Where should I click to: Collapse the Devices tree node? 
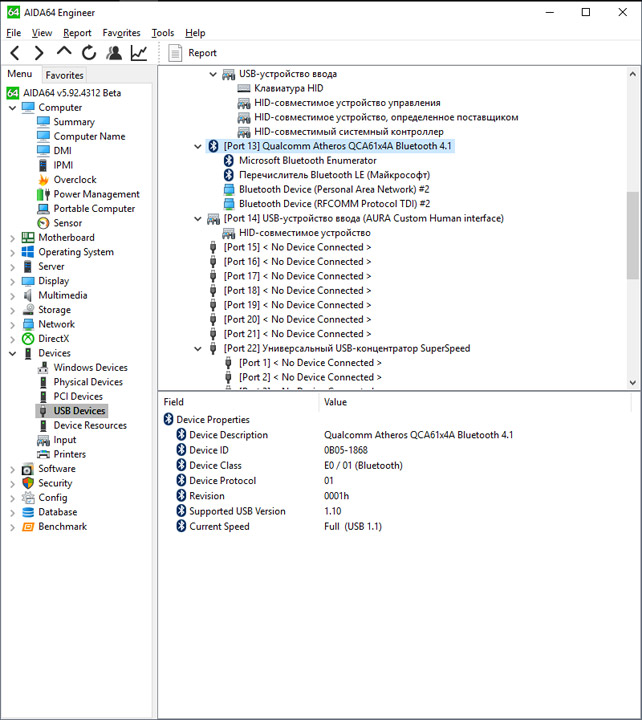[x=12, y=353]
